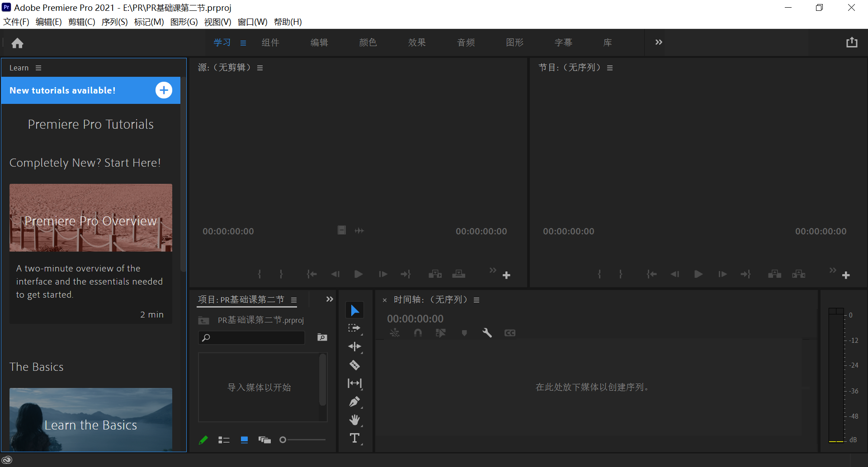
Task: Toggle project read-only pen icon
Action: (203, 440)
